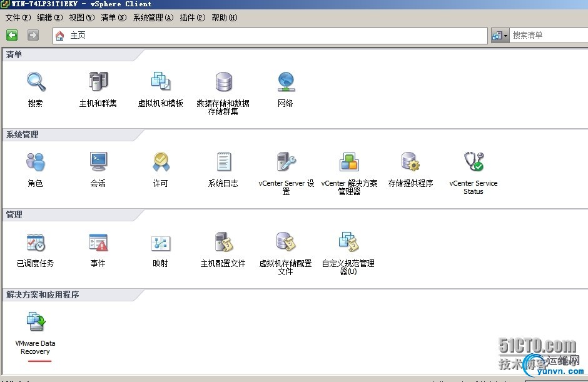Open the 搜索 search inventory icon
Image resolution: width=588 pixels, height=382 pixels.
tap(36, 82)
